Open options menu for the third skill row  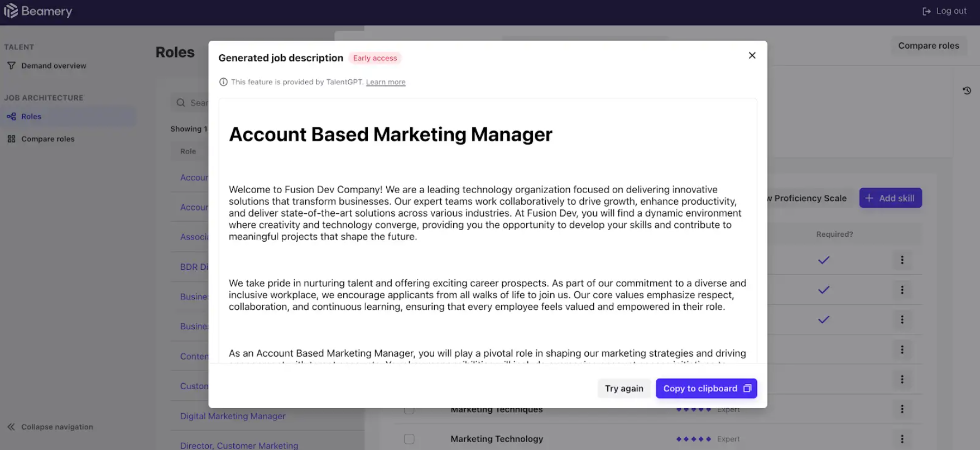pos(902,320)
